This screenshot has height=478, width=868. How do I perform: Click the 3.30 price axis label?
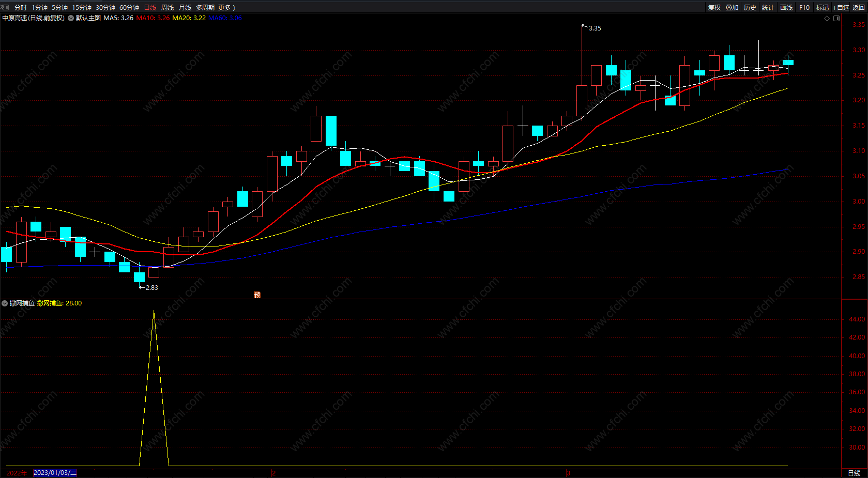pos(859,50)
